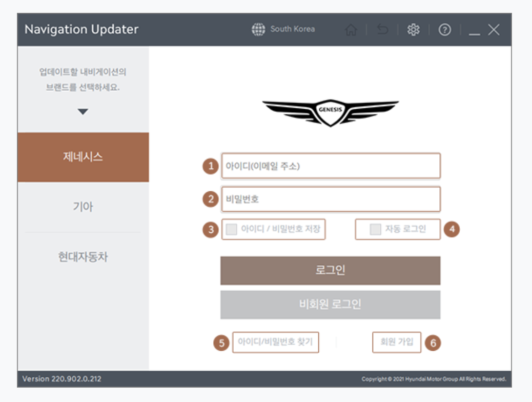Open the help question mark icon
This screenshot has height=402, width=532.
click(444, 29)
